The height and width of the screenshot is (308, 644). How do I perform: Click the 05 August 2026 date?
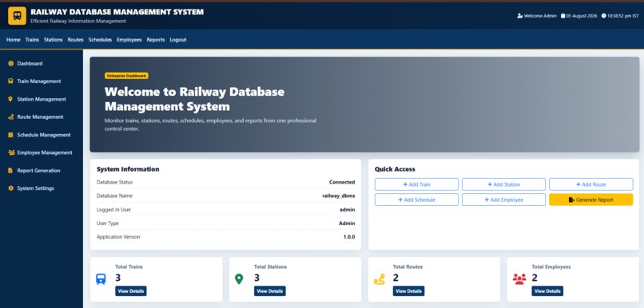(x=582, y=16)
